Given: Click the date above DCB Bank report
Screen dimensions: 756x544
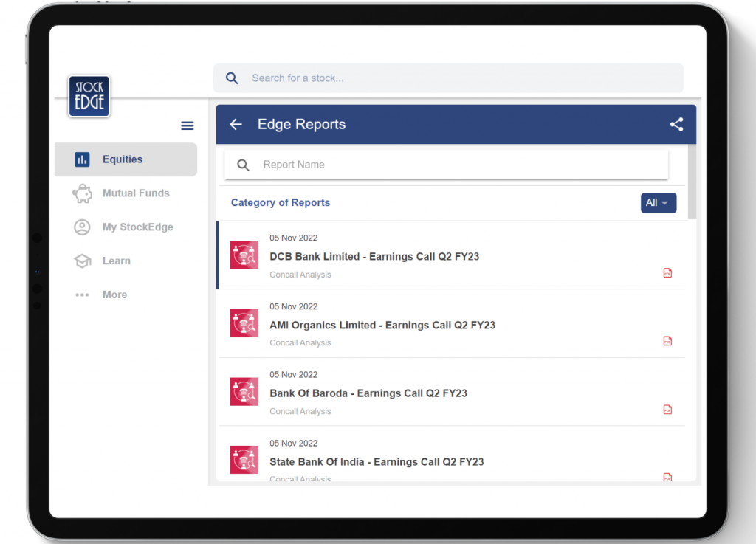Looking at the screenshot, I should (293, 238).
